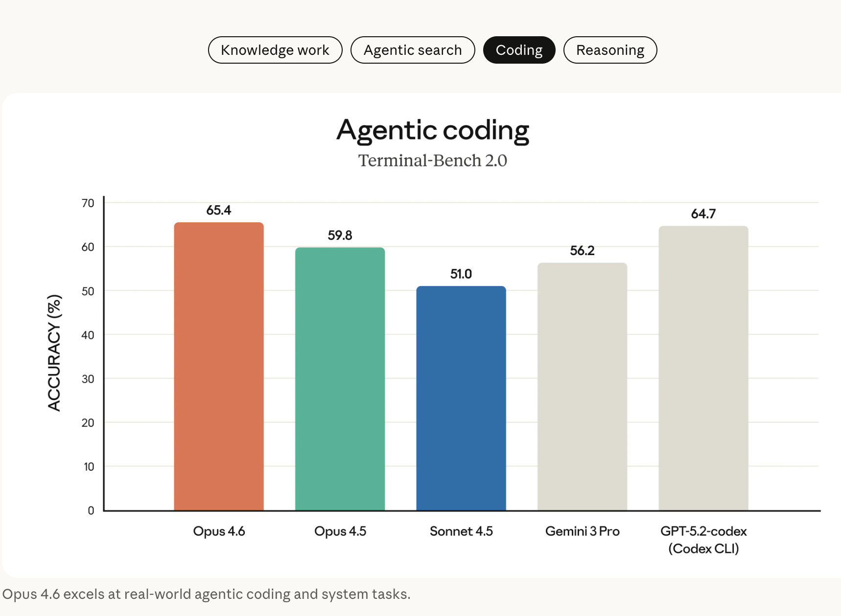Click the Agentic coding chart title
Screen dimensions: 841x616
pos(433,131)
